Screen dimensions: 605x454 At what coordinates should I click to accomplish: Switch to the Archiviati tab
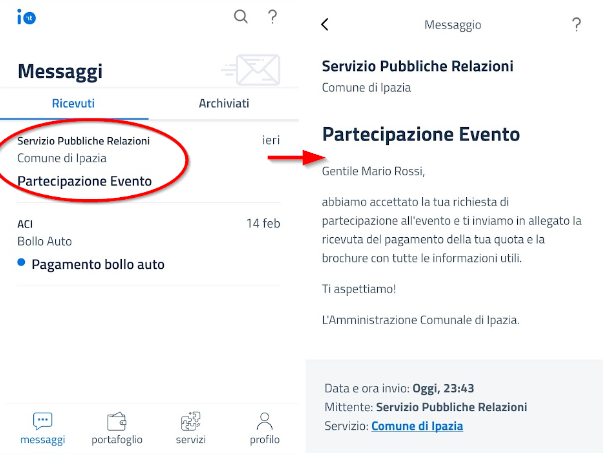tap(224, 103)
